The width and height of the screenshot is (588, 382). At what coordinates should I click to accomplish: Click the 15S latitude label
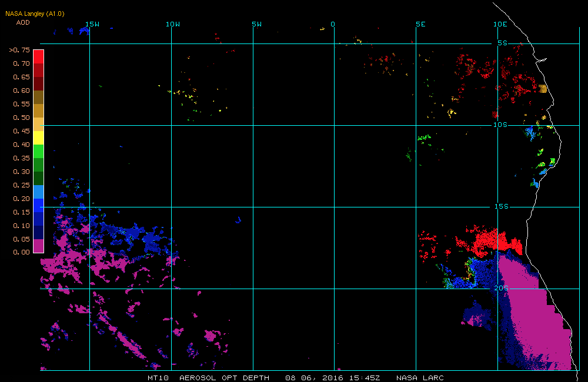click(x=502, y=206)
